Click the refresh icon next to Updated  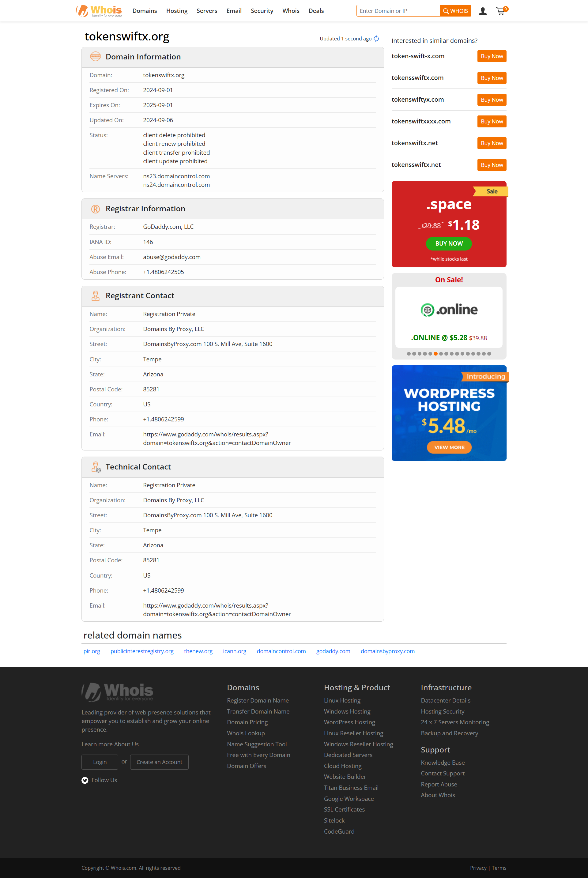point(376,39)
